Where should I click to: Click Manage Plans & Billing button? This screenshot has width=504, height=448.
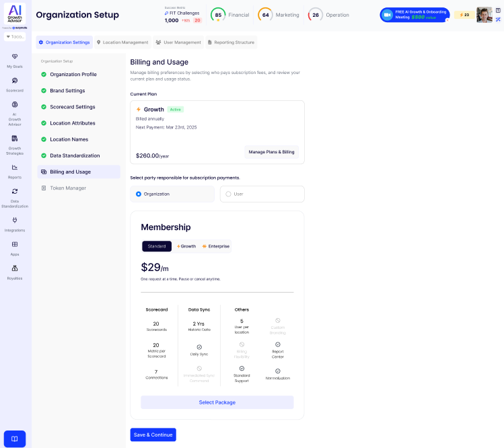[271, 152]
